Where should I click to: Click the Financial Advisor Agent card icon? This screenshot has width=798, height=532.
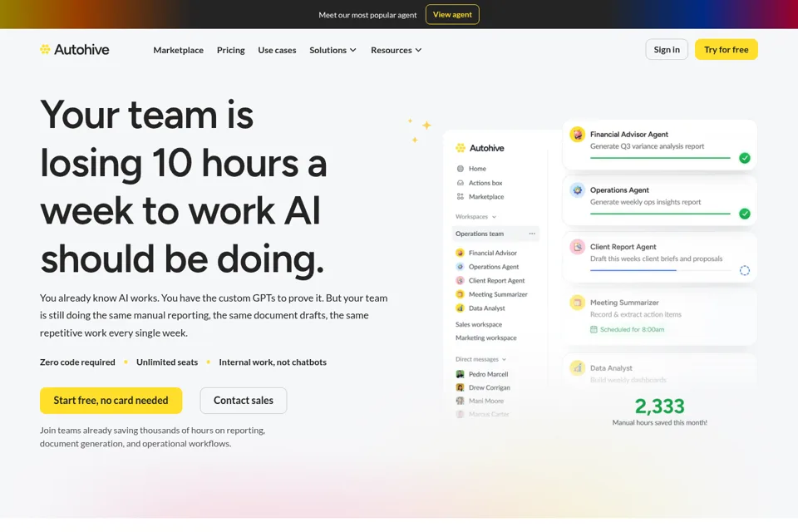pyautogui.click(x=577, y=135)
